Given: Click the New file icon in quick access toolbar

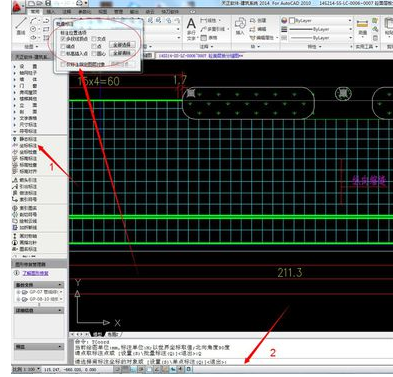Looking at the screenshot, I should tap(32, 3).
